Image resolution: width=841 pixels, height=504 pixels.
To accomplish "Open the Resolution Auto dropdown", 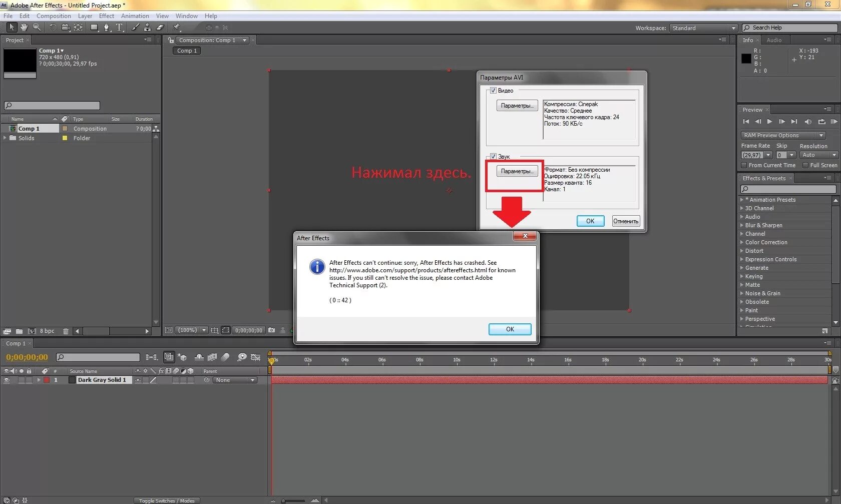I will pyautogui.click(x=818, y=155).
